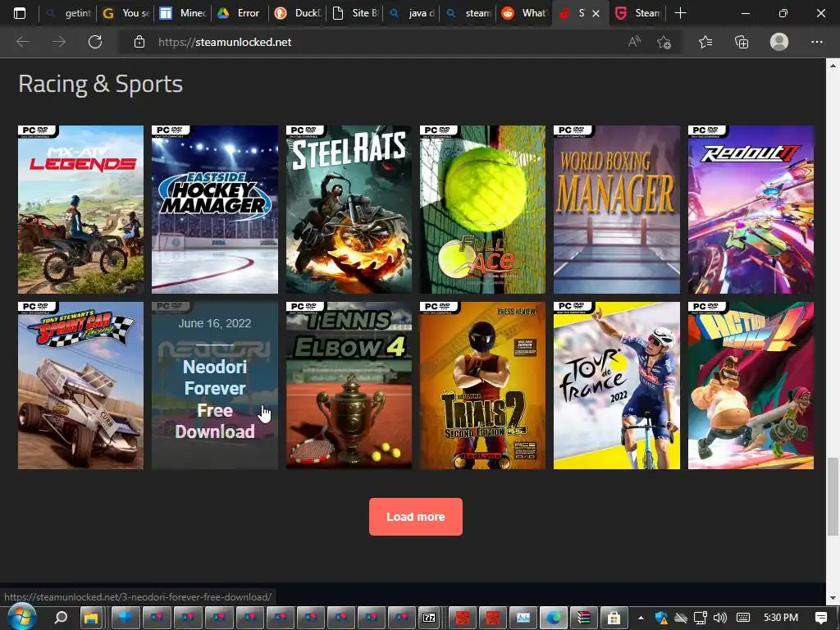Open the notification center icon

(820, 618)
